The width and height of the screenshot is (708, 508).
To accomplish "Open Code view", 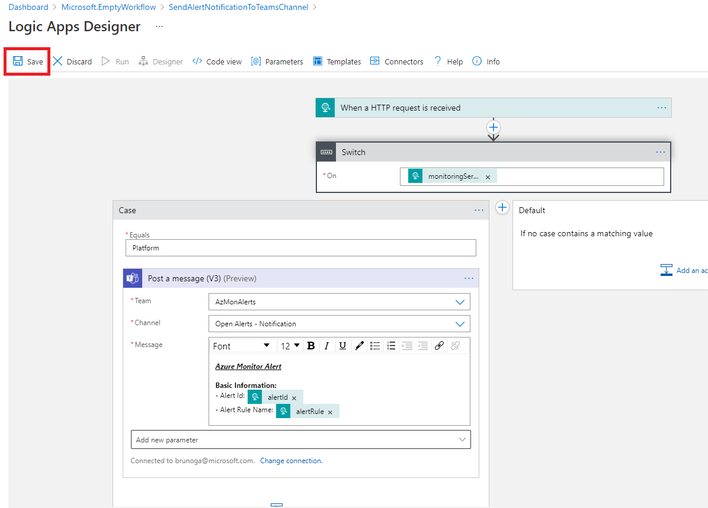I will pos(217,61).
